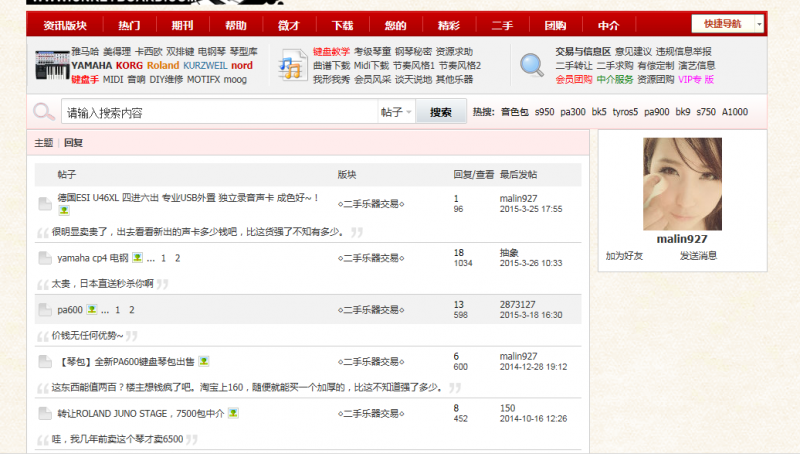Switch to the 主题 tab
Image resolution: width=800 pixels, height=454 pixels.
point(43,143)
